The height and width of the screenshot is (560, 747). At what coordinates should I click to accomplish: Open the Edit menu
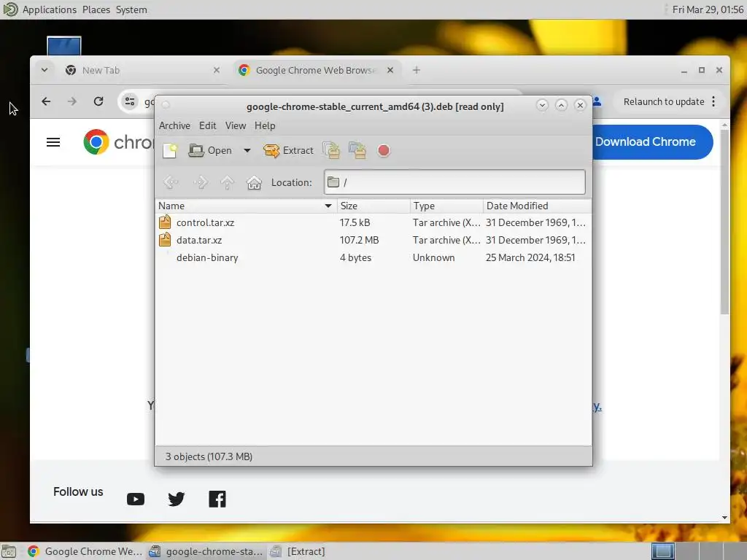[207, 125]
